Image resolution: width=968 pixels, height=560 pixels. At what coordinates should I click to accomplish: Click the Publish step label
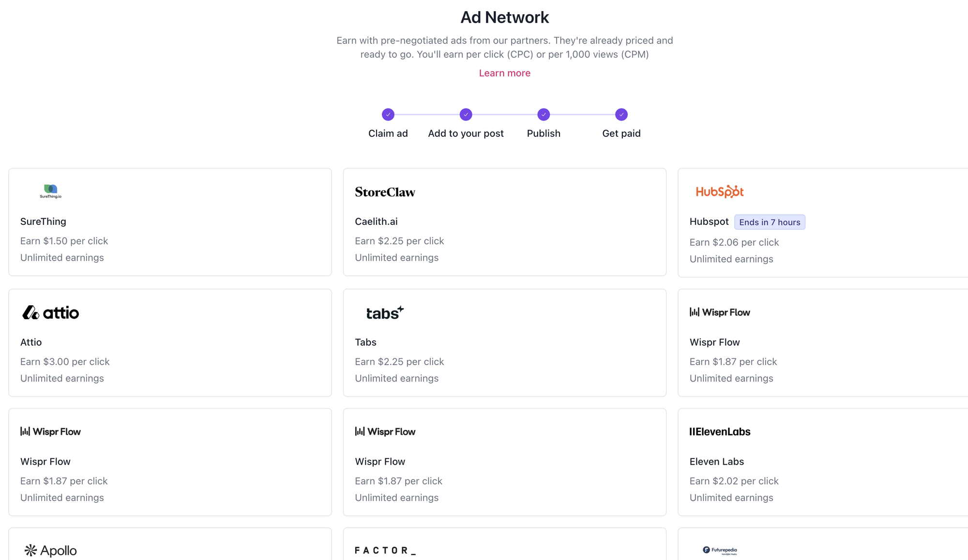point(544,133)
